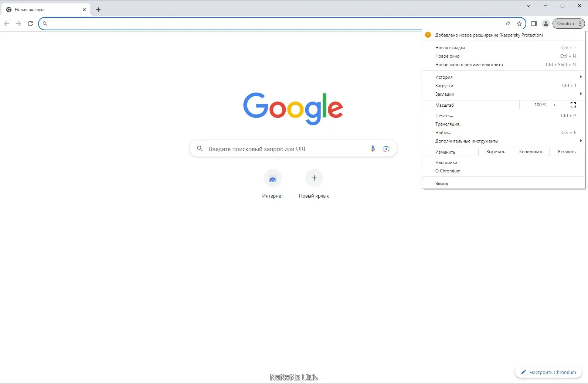The image size is (588, 384).
Task: Click the Вставить button
Action: (x=567, y=152)
